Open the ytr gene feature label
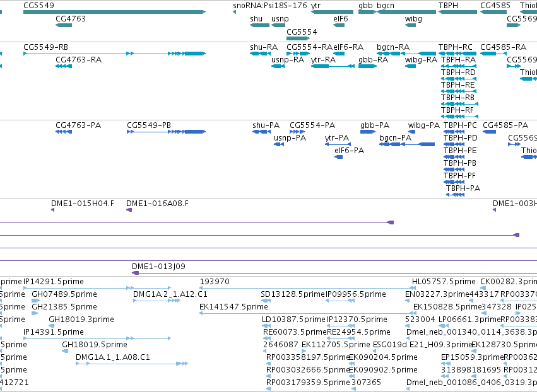 point(316,6)
